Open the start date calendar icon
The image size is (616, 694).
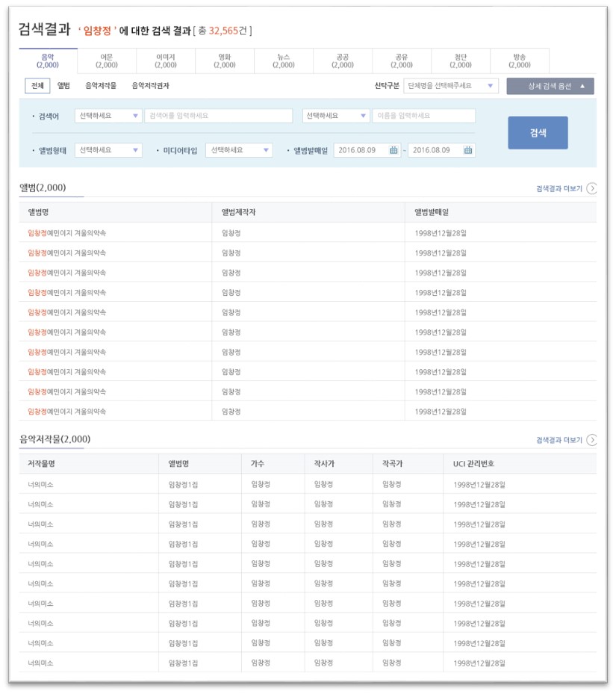393,150
